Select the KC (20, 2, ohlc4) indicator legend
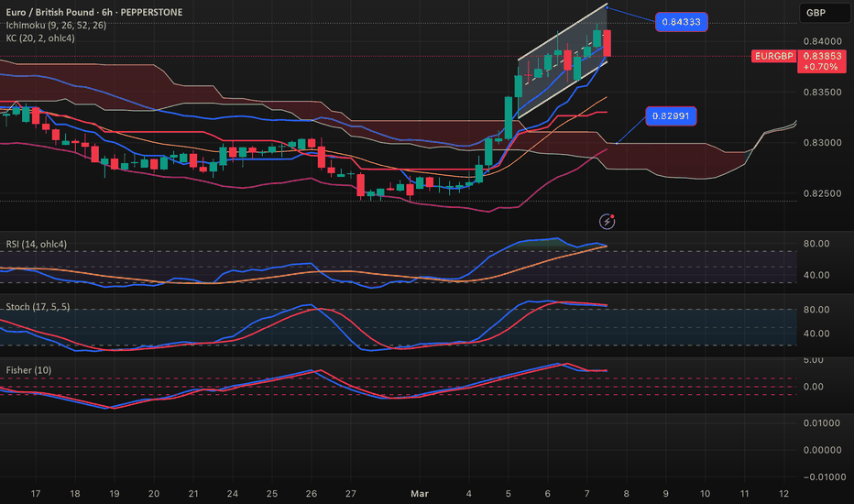This screenshot has width=854, height=504. (x=40, y=38)
